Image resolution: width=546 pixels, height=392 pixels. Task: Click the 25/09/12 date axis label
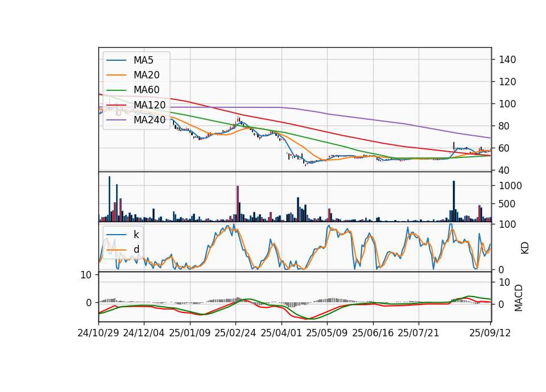[490, 333]
